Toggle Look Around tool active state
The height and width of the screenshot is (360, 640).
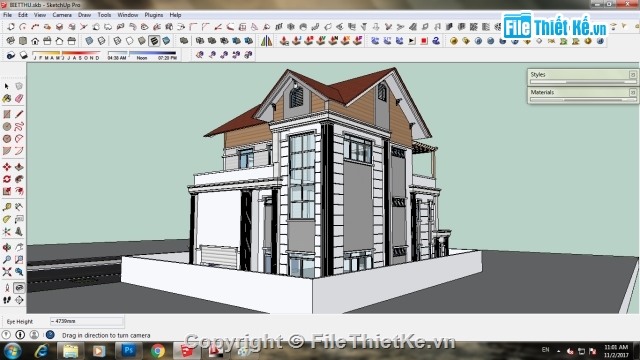19,288
